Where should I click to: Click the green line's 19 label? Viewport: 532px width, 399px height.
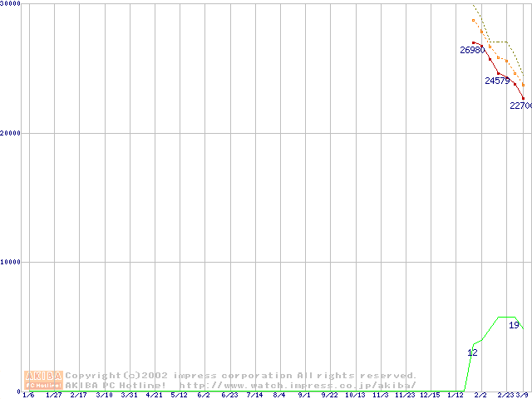pos(514,325)
